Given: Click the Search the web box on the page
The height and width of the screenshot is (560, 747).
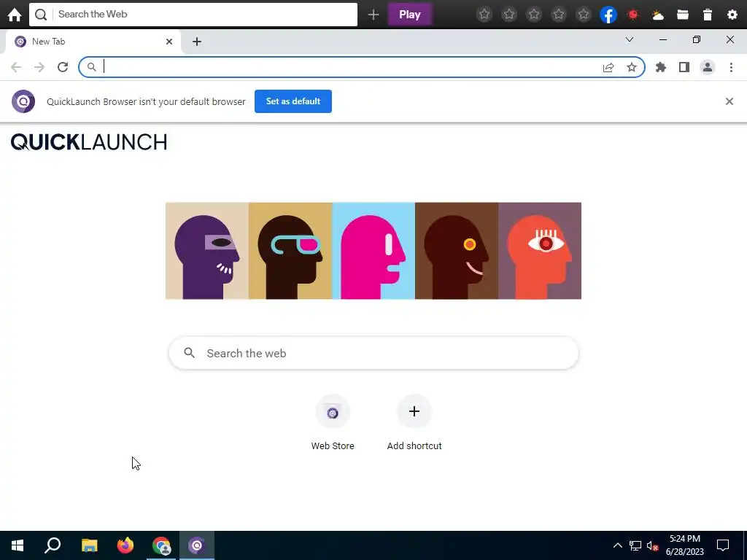Looking at the screenshot, I should (x=373, y=354).
